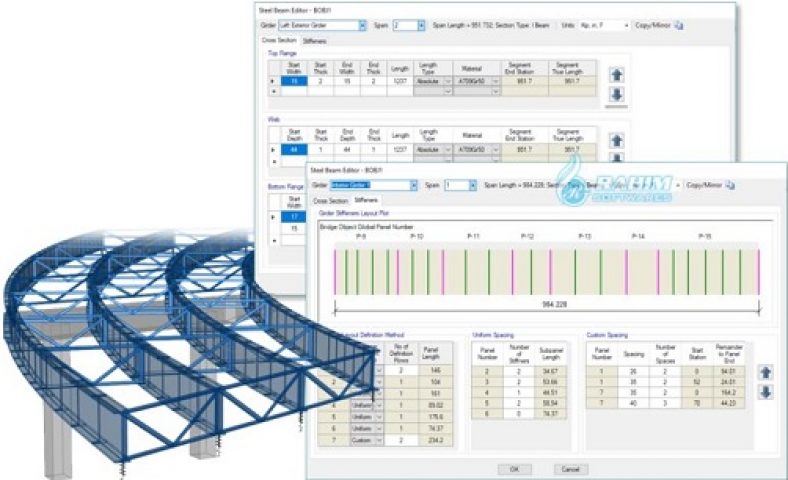Open Span dropdown in back window
The image size is (788, 480).
point(421,25)
